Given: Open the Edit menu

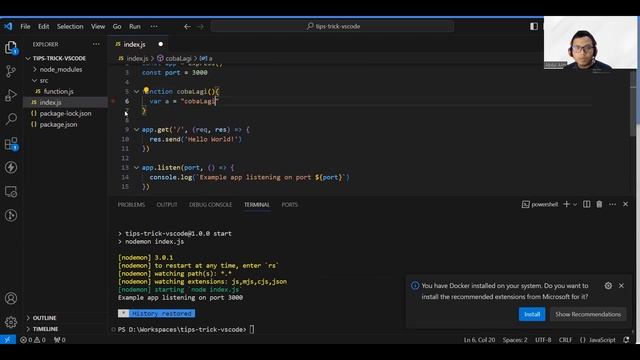Looking at the screenshot, I should click(x=44, y=27).
